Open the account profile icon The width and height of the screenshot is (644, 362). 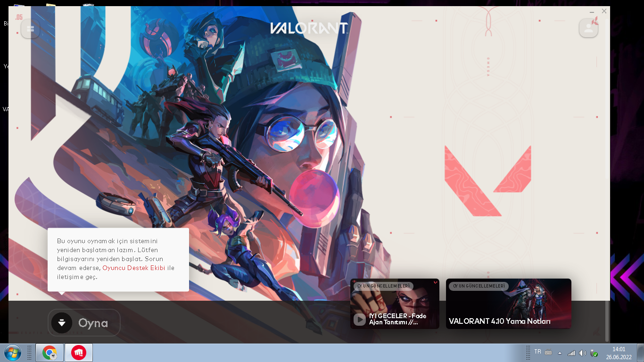click(x=588, y=28)
